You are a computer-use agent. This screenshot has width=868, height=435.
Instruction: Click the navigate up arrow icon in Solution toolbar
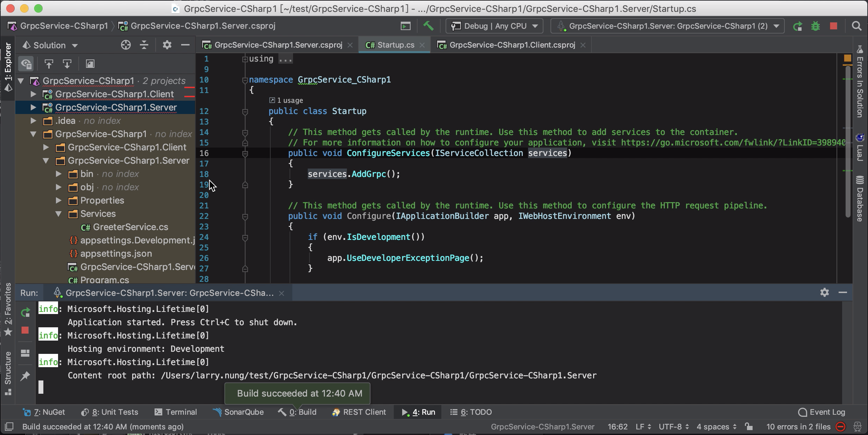coord(49,64)
